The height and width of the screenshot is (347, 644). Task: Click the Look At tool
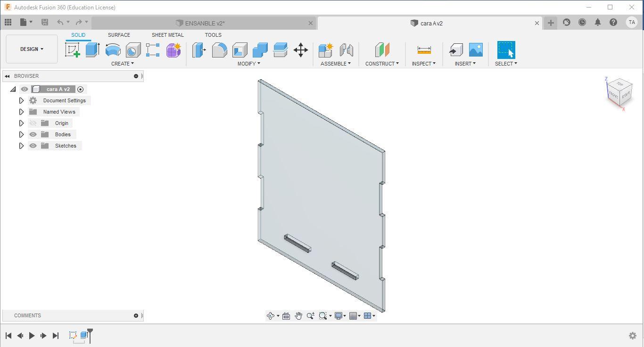click(x=286, y=316)
